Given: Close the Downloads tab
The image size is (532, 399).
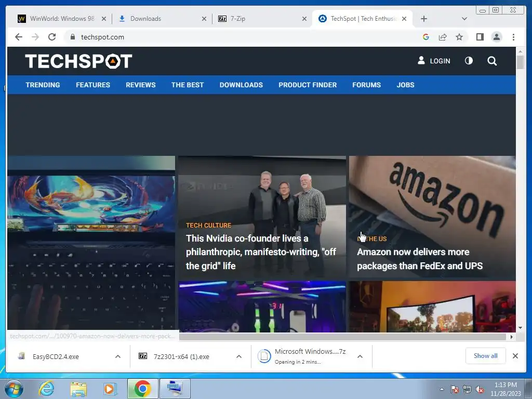Looking at the screenshot, I should pos(204,19).
